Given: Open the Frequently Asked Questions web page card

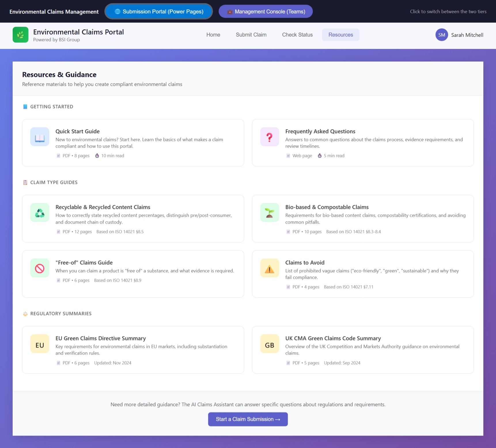Looking at the screenshot, I should coord(363,143).
